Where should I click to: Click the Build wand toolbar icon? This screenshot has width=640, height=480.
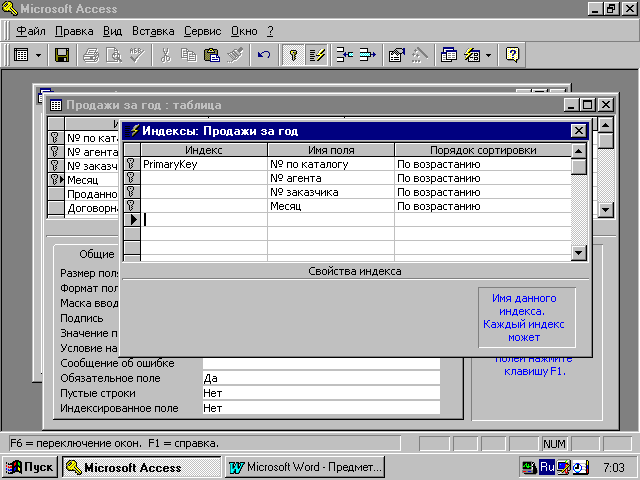(419, 55)
